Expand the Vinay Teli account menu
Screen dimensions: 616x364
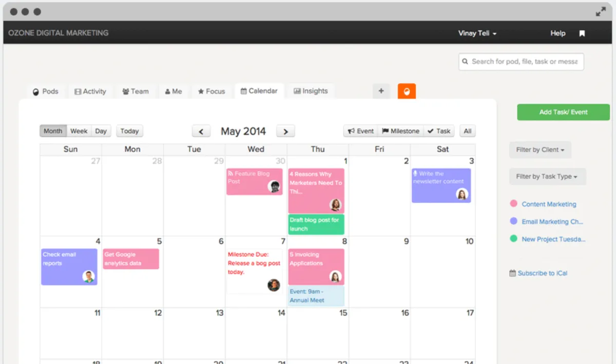(x=477, y=33)
